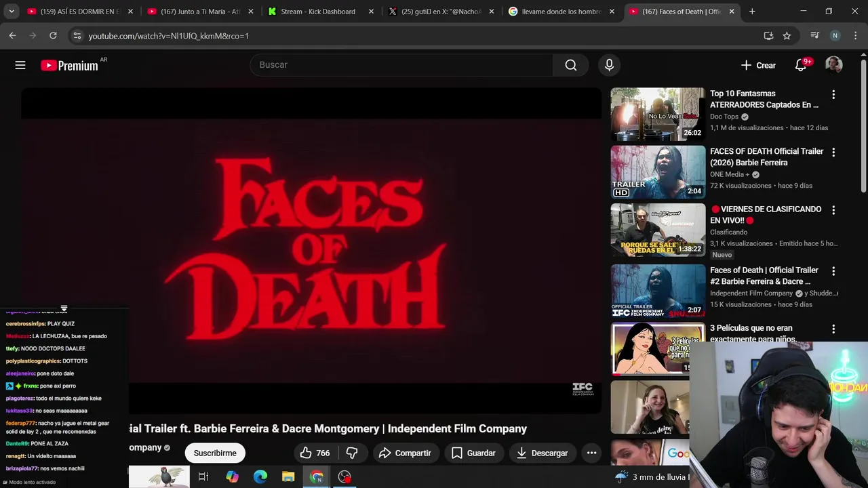Click 3 Películas que no eran title

point(754,333)
